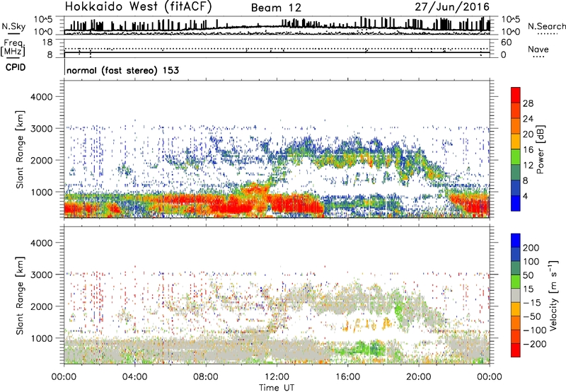Click the 'N.Search' legend label
The height and width of the screenshot is (392, 566).
pos(546,26)
